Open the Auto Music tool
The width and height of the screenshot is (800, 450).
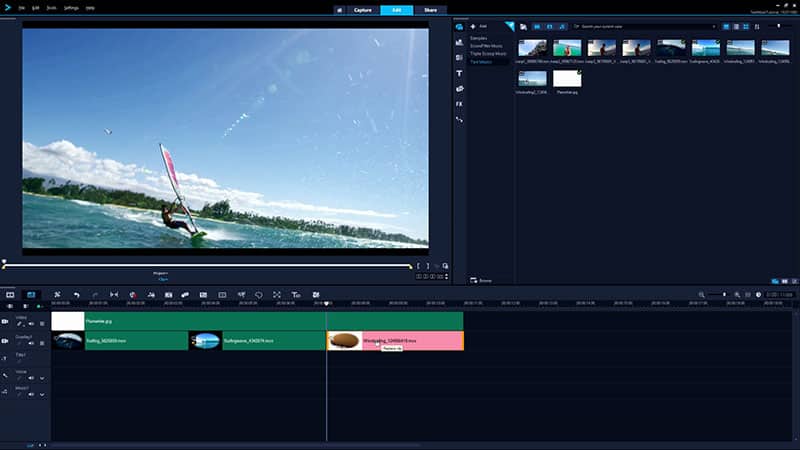168,295
